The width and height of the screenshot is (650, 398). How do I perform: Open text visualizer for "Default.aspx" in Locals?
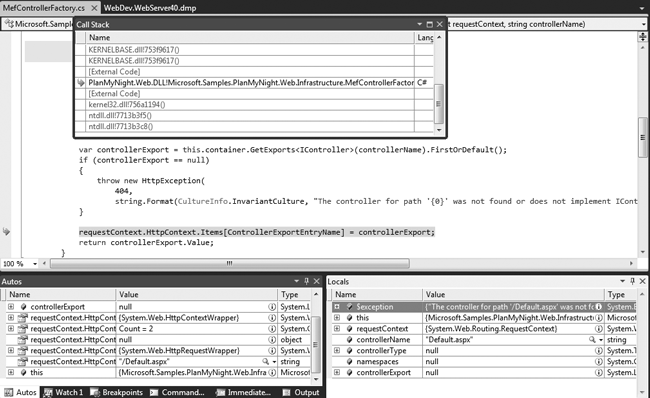(x=592, y=340)
